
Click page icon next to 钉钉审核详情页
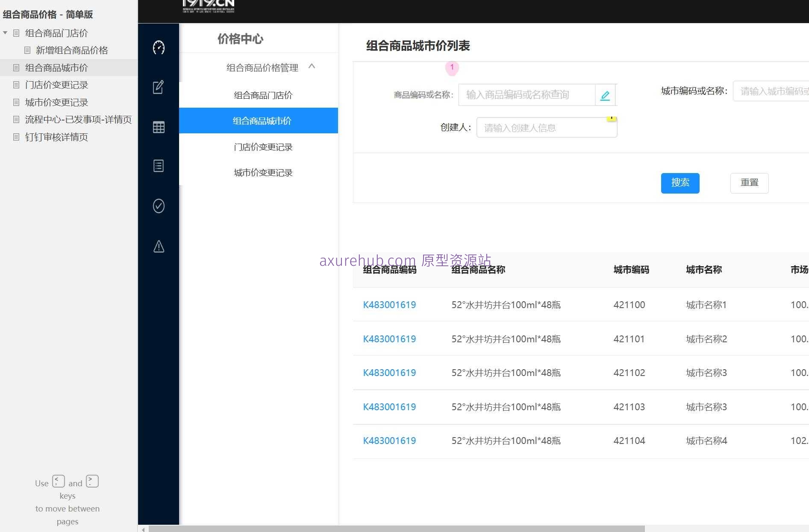pyautogui.click(x=16, y=137)
